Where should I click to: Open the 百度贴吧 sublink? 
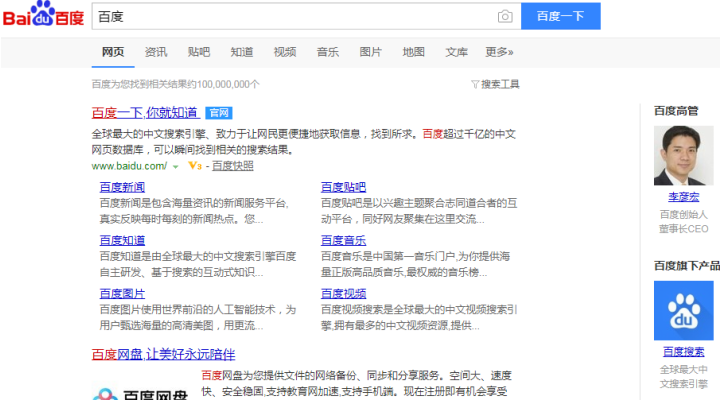point(343,187)
